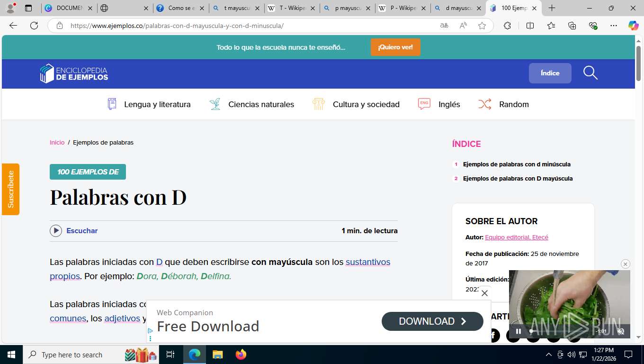Open the translate page icon

444,26
